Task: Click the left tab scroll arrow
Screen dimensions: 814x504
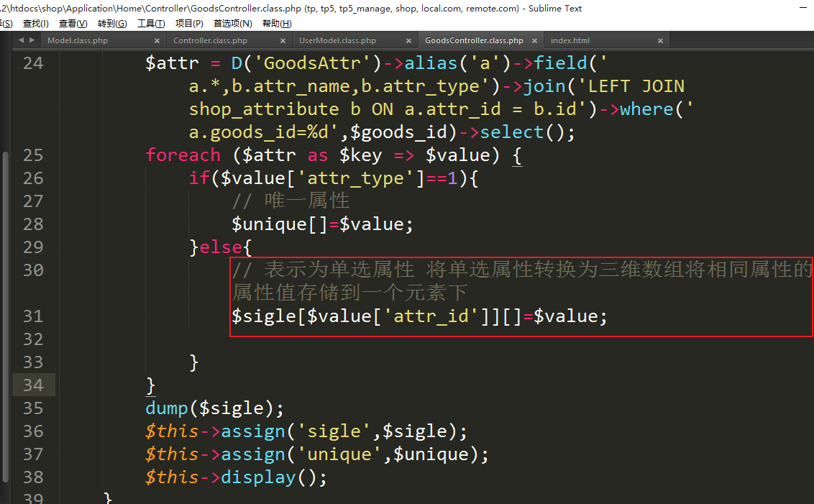Action: click(21, 40)
